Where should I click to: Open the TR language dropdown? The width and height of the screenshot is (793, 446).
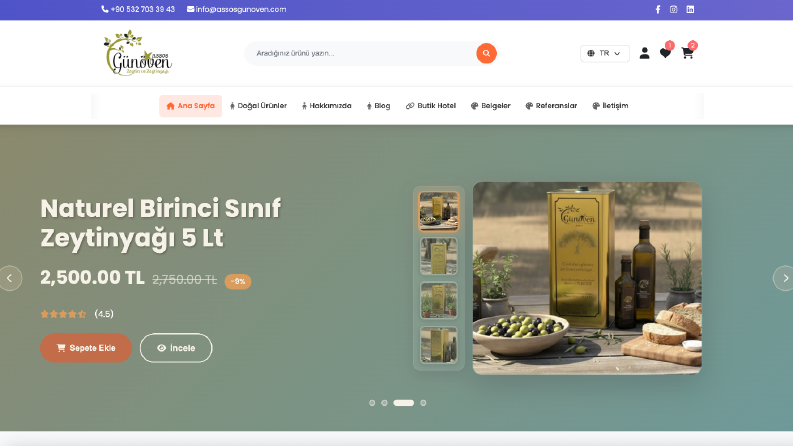tap(604, 53)
